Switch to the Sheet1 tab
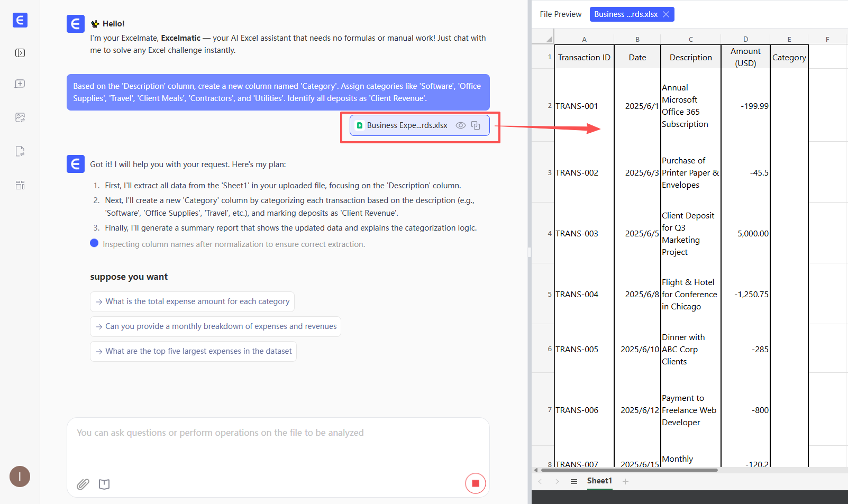The height and width of the screenshot is (504, 848). 599,481
